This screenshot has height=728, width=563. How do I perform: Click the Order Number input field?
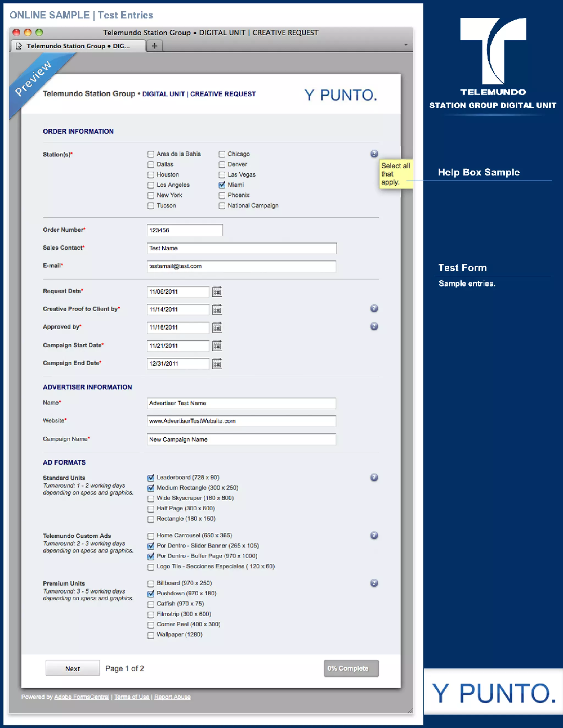[184, 230]
